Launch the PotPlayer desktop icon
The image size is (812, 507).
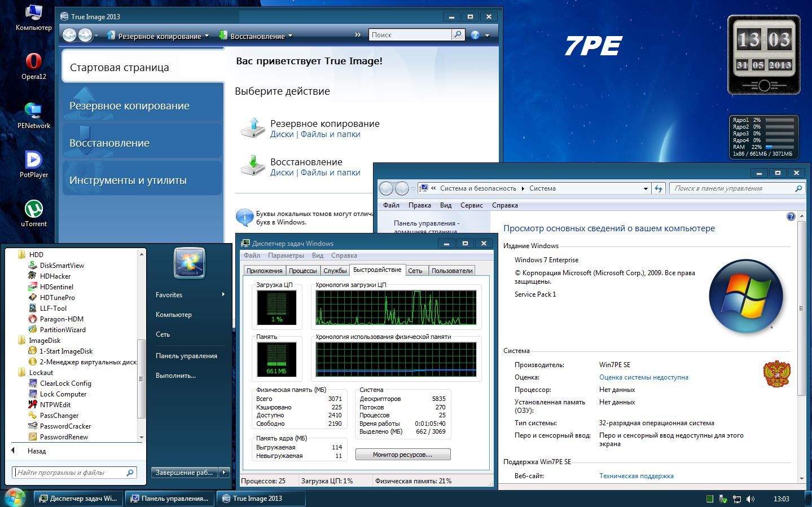(x=33, y=164)
